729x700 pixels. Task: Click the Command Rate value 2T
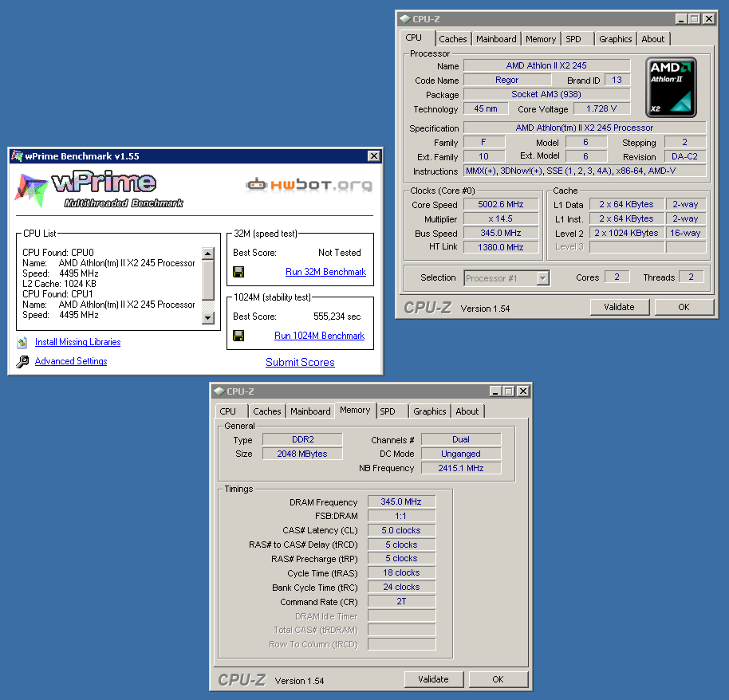tap(401, 601)
